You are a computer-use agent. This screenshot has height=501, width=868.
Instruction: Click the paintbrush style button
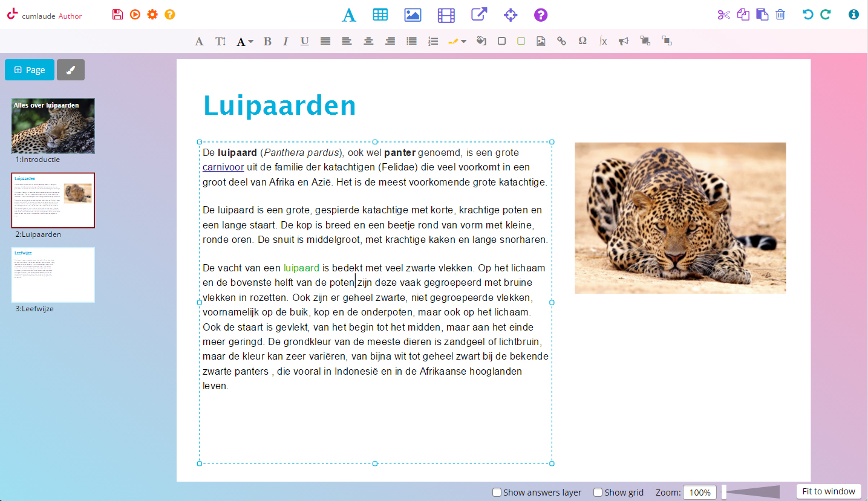pyautogui.click(x=71, y=69)
